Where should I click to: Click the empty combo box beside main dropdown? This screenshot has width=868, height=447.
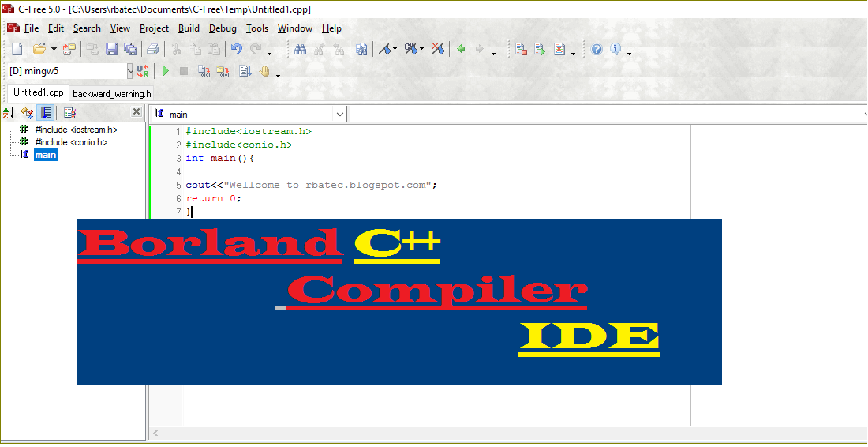(x=608, y=114)
